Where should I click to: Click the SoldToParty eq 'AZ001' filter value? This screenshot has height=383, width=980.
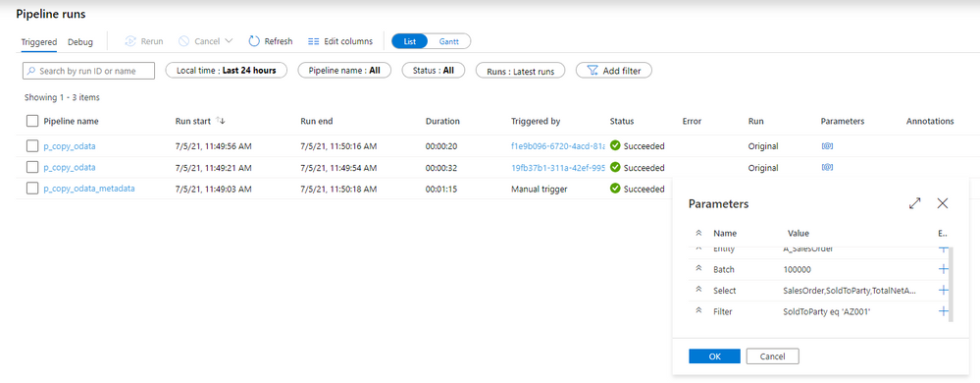826,311
